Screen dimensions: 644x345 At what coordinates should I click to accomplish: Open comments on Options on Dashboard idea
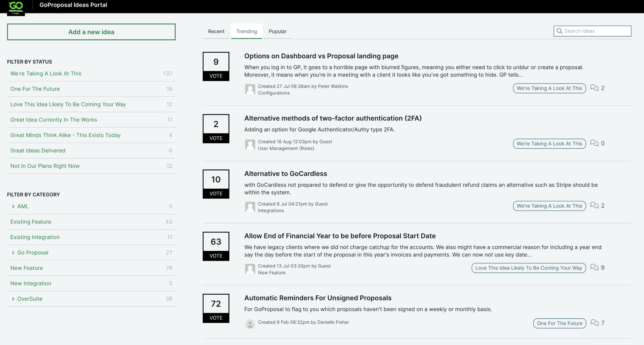point(594,88)
